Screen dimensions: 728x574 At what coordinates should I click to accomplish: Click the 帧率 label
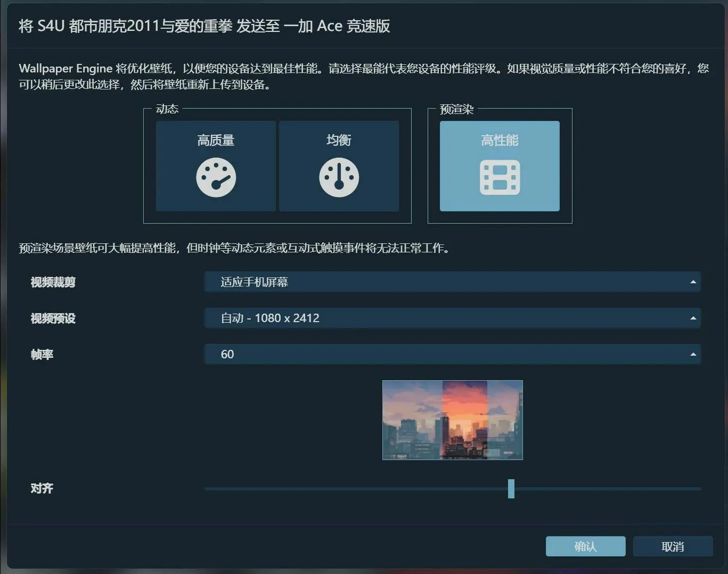[42, 355]
